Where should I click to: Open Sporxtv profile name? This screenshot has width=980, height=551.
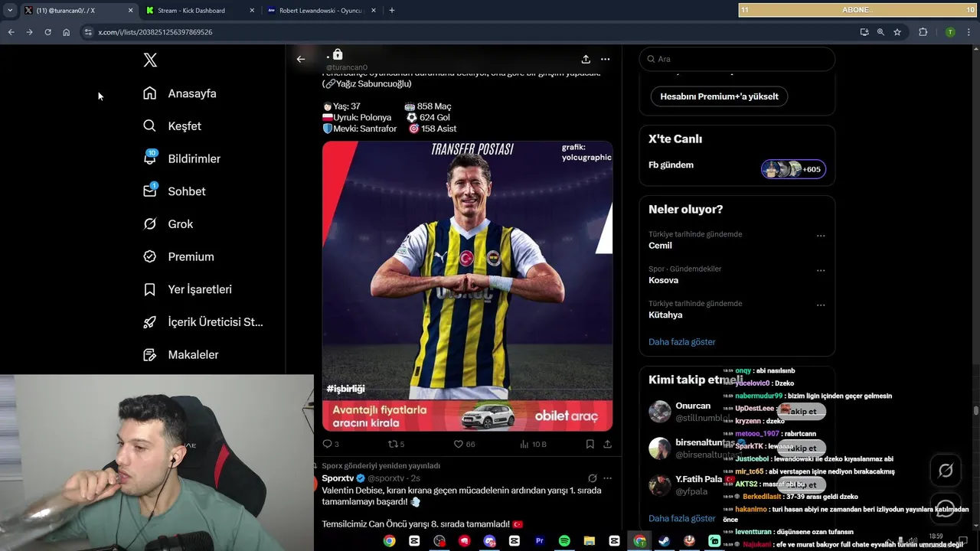[x=338, y=478]
